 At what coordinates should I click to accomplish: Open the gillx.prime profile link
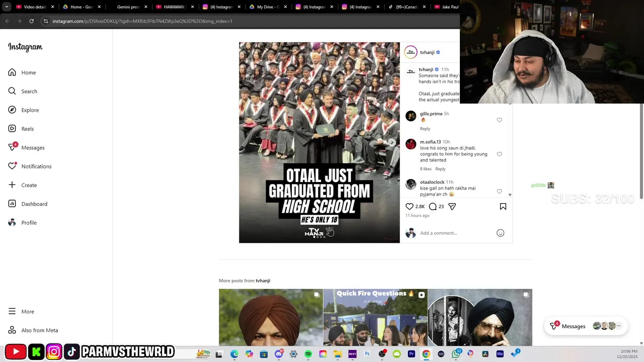[431, 114]
